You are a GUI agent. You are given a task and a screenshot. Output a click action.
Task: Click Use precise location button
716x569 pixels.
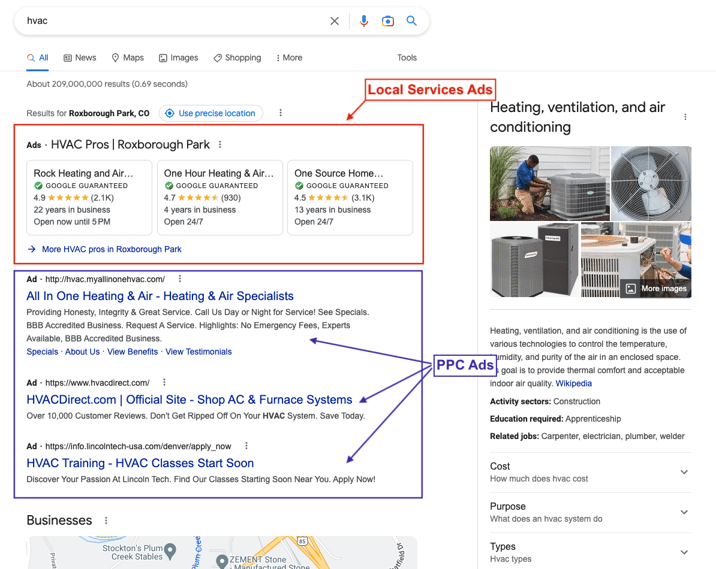tap(211, 113)
